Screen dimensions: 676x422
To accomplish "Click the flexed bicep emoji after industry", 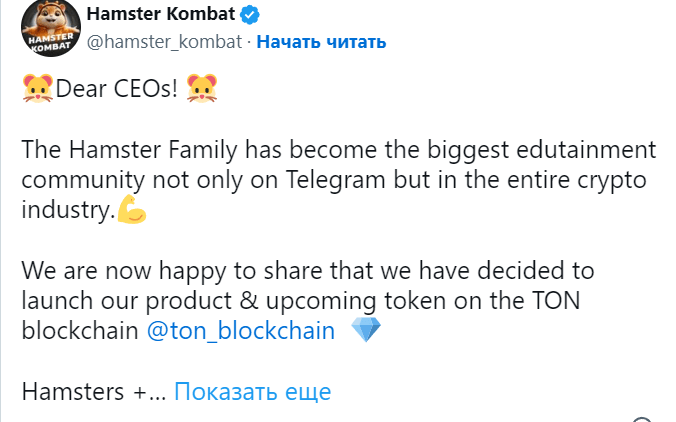I will coord(132,209).
